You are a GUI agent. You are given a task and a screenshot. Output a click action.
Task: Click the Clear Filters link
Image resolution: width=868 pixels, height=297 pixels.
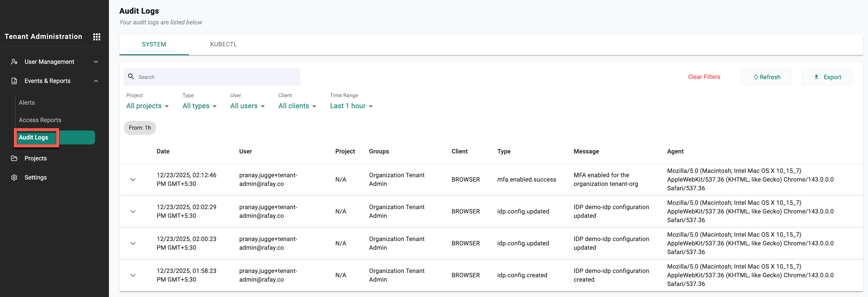point(704,77)
